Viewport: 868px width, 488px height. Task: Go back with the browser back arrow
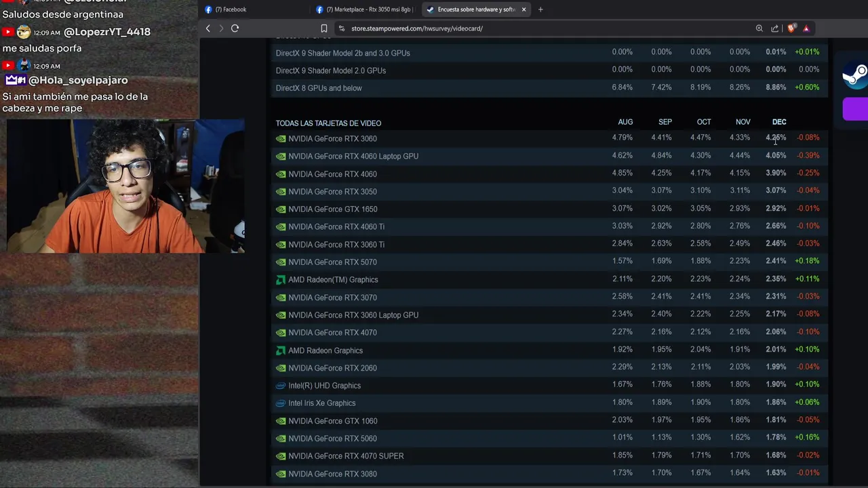coord(208,28)
